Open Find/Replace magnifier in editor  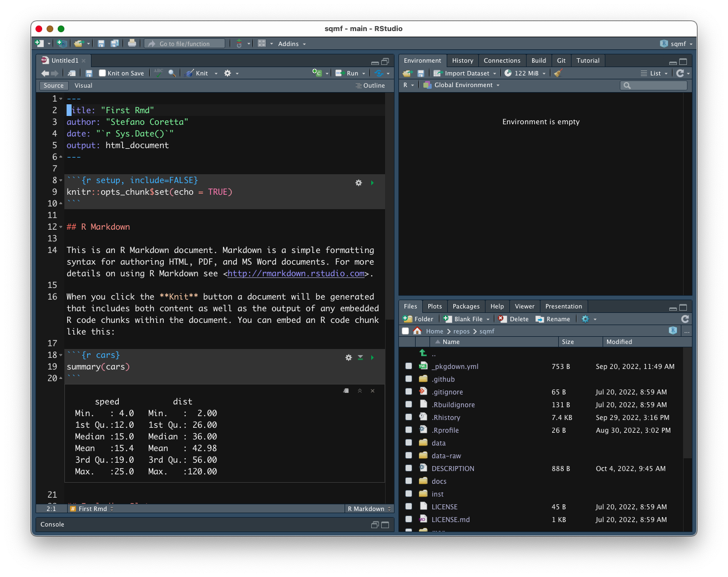coord(172,73)
